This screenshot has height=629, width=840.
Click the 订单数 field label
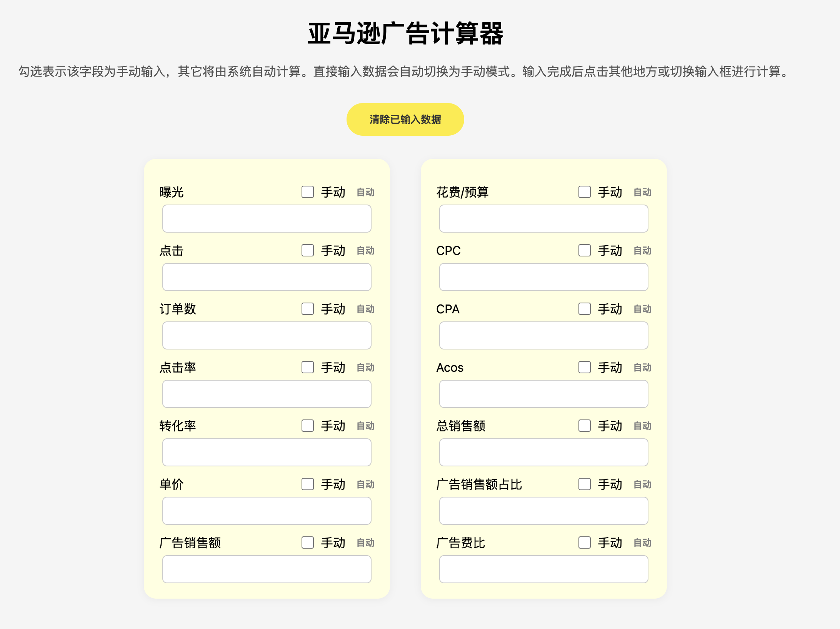[x=178, y=309]
